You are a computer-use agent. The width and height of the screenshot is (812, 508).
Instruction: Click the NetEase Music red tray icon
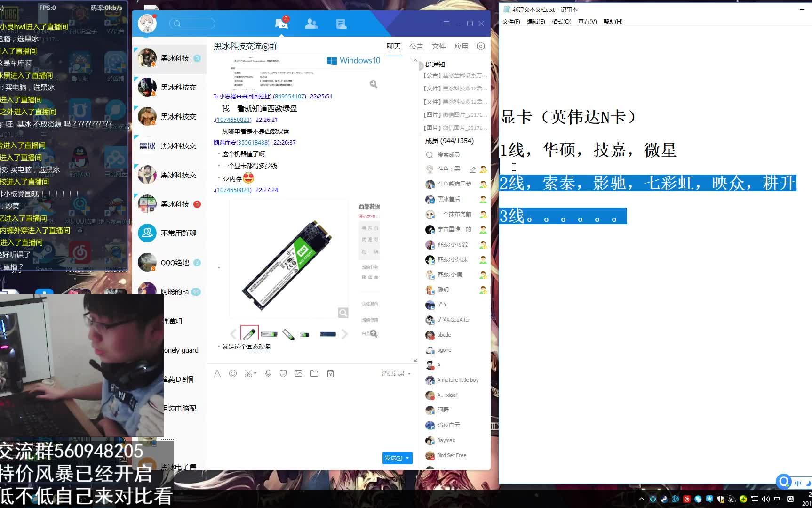[x=686, y=499]
